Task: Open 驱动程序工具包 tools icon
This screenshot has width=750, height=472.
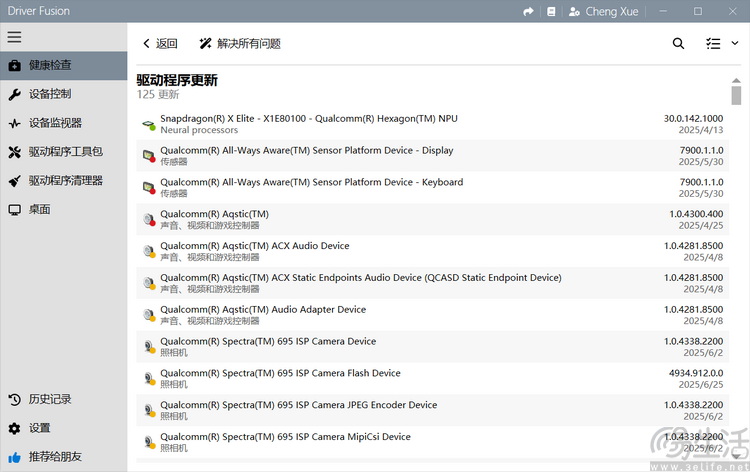Action: click(x=14, y=152)
